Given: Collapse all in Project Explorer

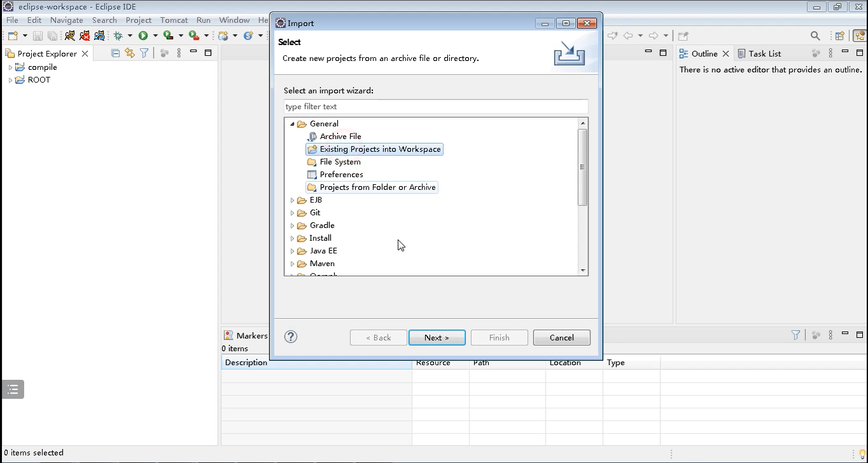Looking at the screenshot, I should click(x=115, y=53).
